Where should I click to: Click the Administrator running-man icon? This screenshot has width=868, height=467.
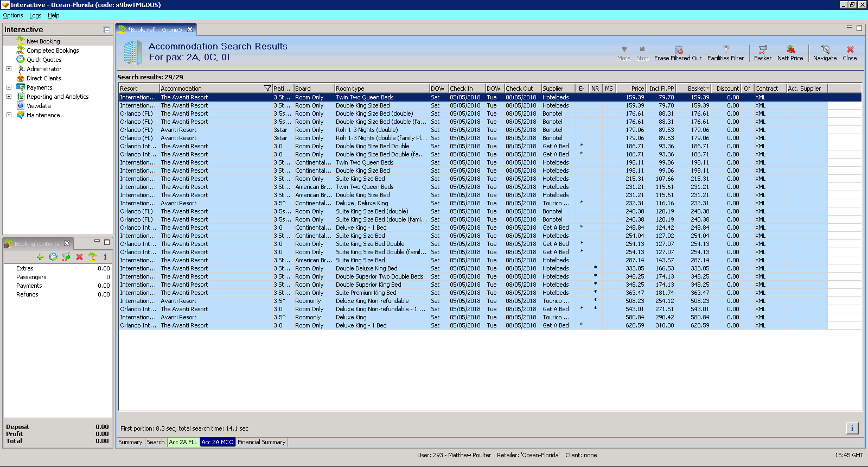click(21, 68)
